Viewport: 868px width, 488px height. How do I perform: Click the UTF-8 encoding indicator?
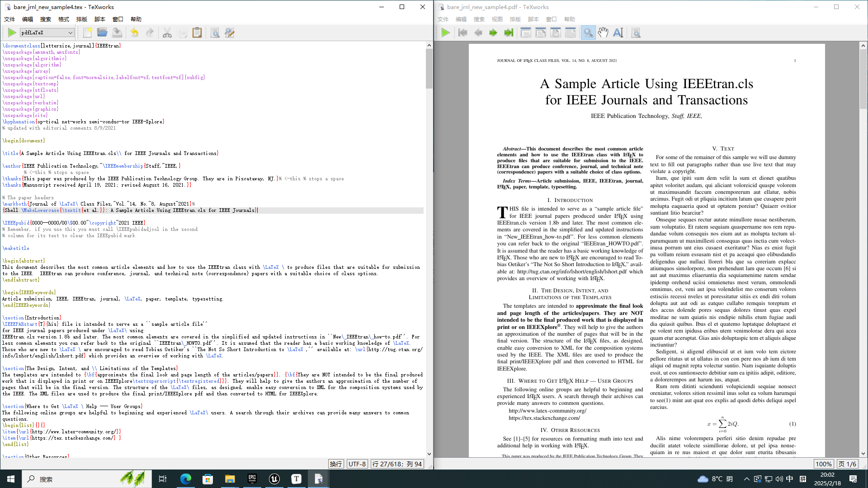(357, 464)
